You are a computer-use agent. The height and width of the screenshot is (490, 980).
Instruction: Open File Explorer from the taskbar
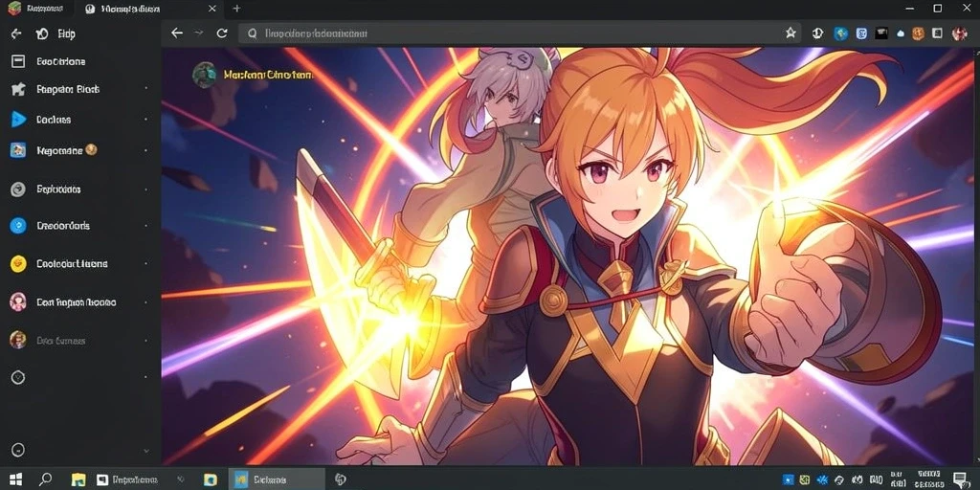click(x=78, y=479)
